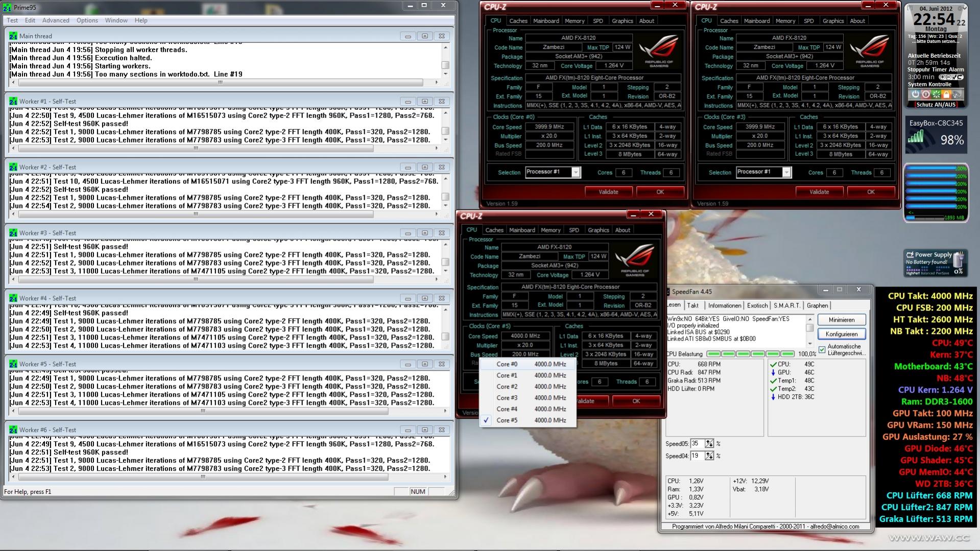Switch to Mainboard tab in top-left CPU-Z
This screenshot has height=551, width=980.
click(546, 21)
